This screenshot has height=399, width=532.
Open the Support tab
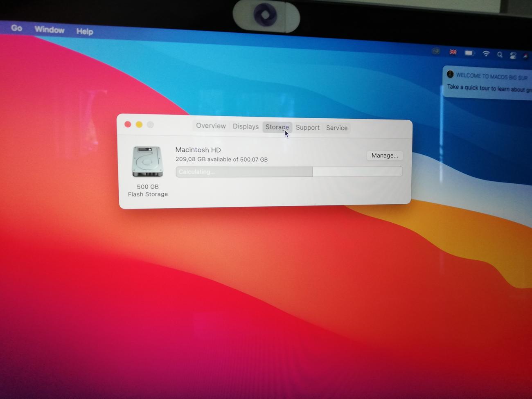[307, 128]
